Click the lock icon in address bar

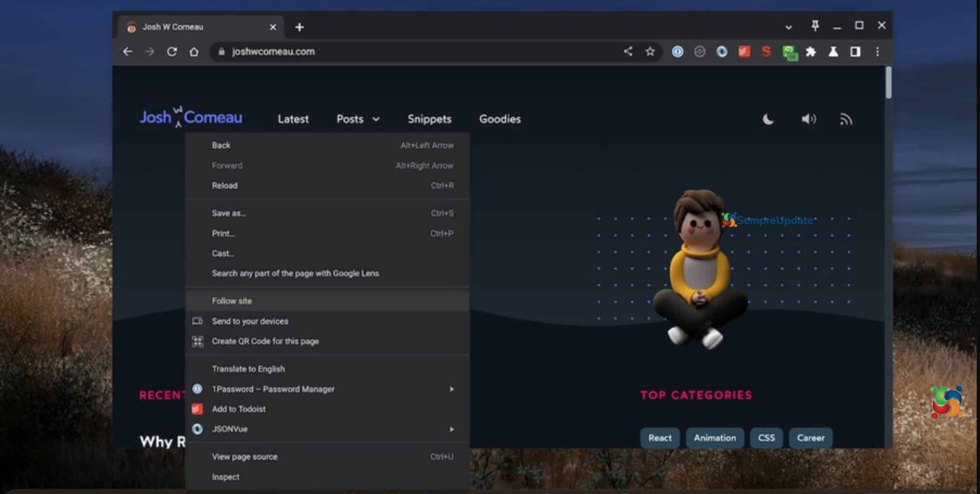coord(222,52)
